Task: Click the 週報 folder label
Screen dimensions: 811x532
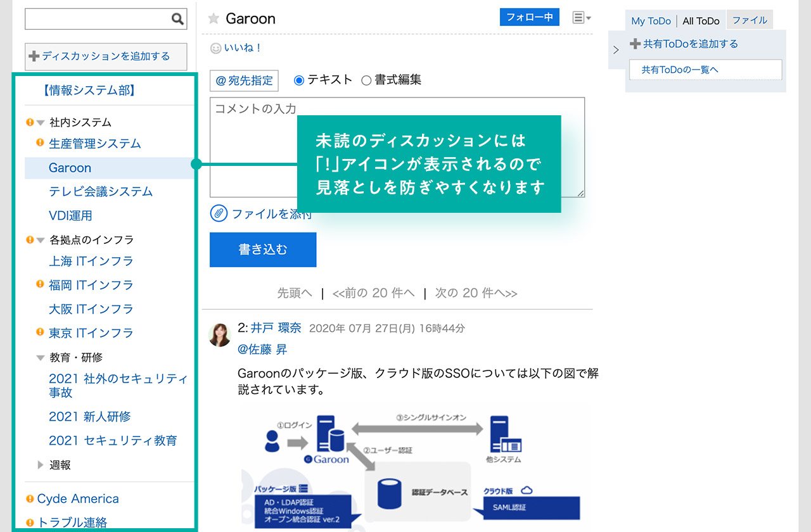Action: [60, 465]
